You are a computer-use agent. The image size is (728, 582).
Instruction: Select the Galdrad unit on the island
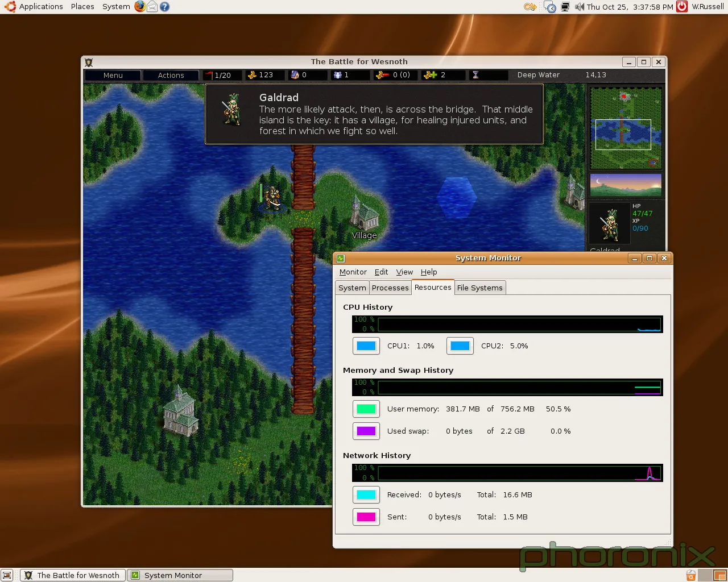(272, 198)
